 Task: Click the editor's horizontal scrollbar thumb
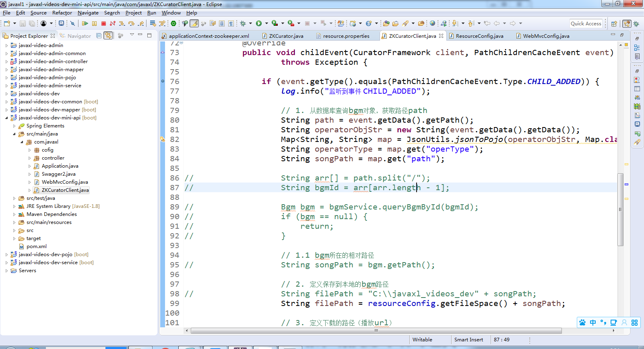pos(376,331)
